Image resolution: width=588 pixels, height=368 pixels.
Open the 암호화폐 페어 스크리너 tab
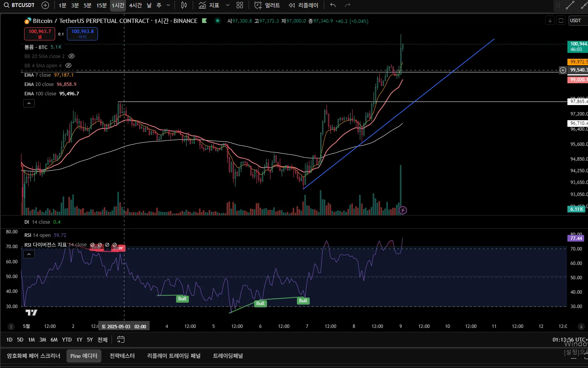[34, 356]
